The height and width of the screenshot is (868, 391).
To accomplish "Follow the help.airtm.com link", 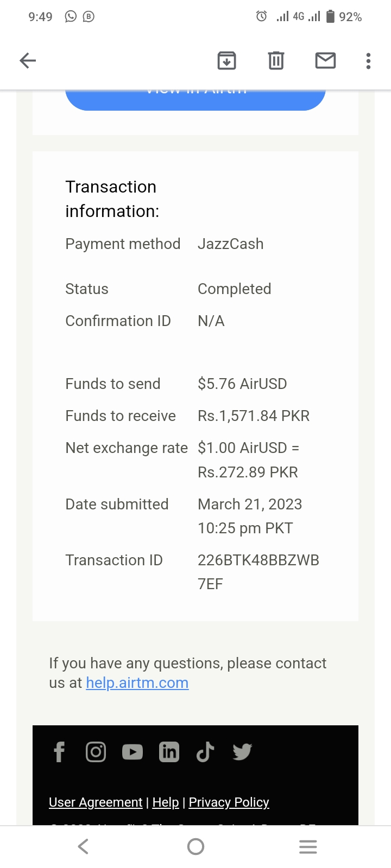I will (x=137, y=682).
